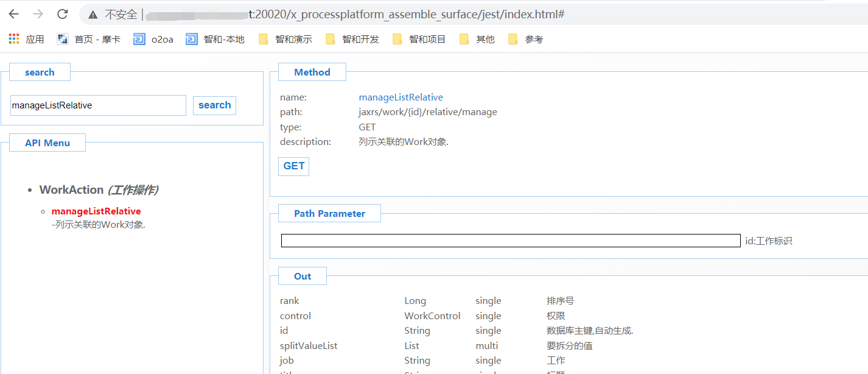This screenshot has height=374, width=868.
Task: Select manageListRelative in the API Menu
Action: click(x=96, y=211)
